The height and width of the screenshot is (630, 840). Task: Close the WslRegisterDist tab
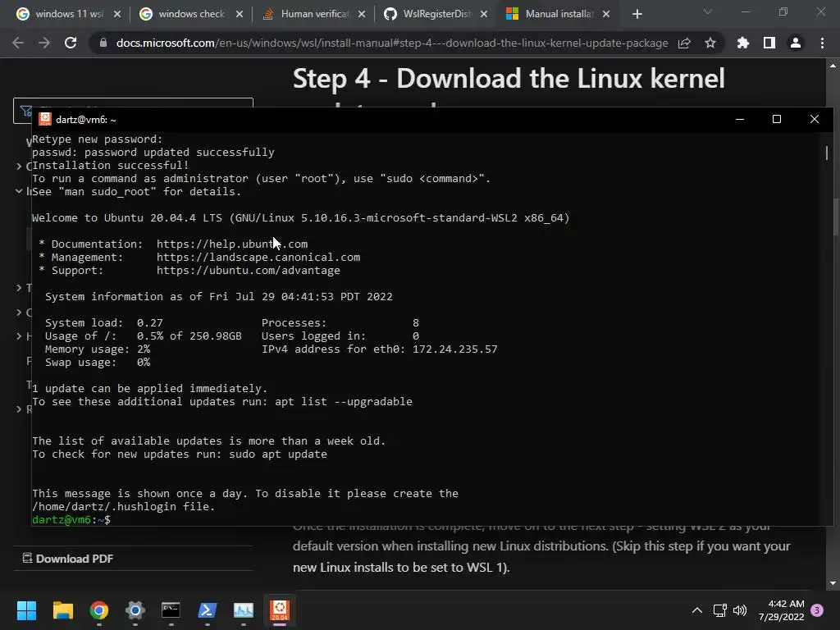tap(484, 14)
